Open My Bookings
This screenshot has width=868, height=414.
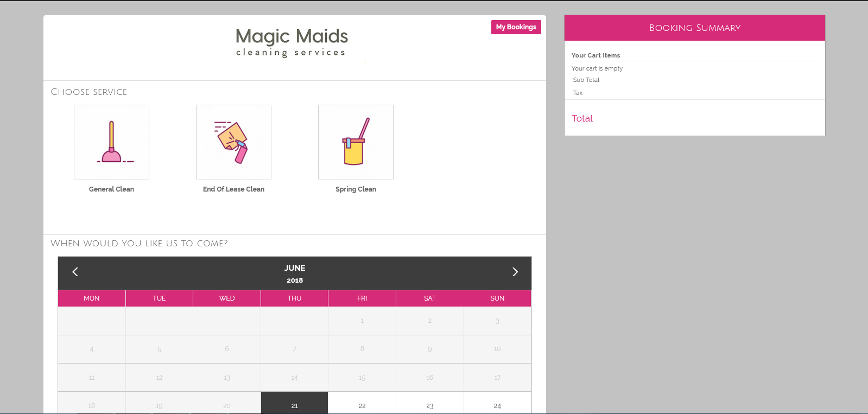(516, 27)
